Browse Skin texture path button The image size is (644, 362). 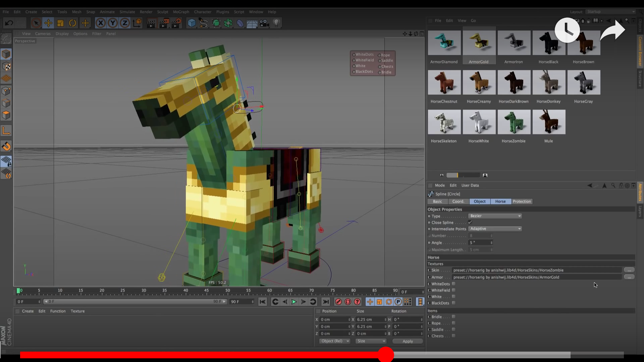click(629, 270)
